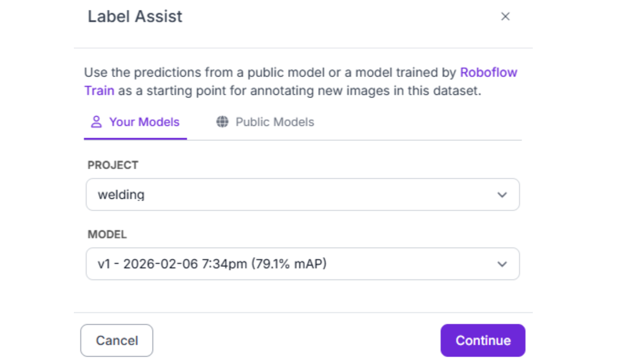Click the globe icon beside Public Models
This screenshot has width=624, height=364.
[x=222, y=122]
